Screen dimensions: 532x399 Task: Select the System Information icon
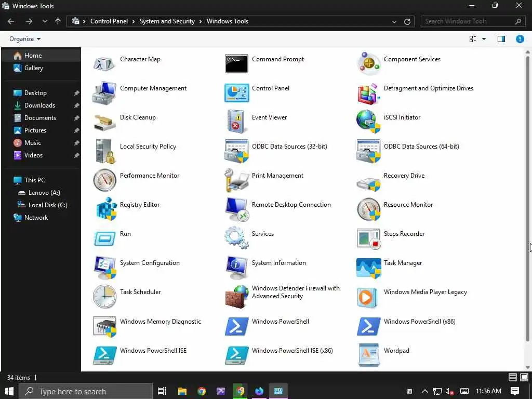[x=236, y=268]
